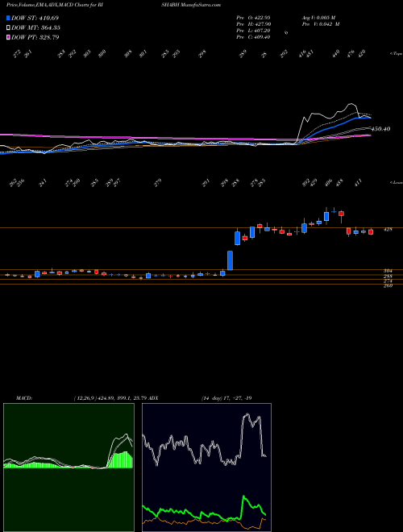Click the 'Pre O: 422.95' open value
The image size is (403, 532).
tap(253, 17)
